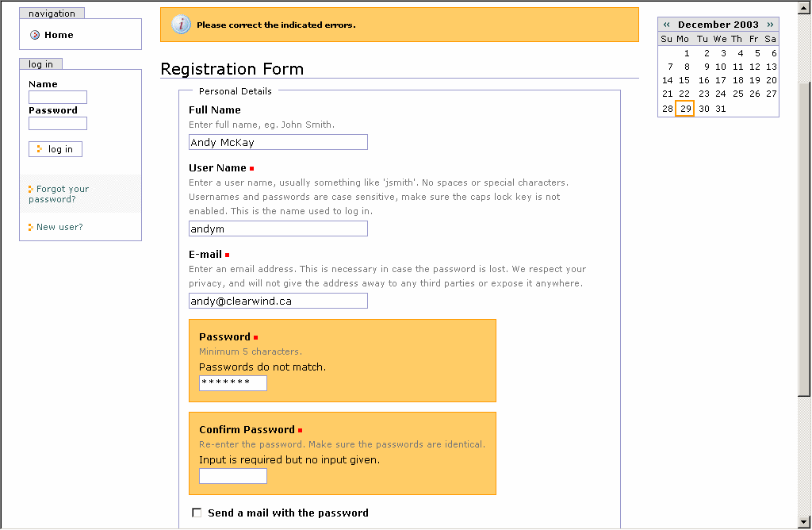Focus the sidebar login Name field
This screenshot has width=812, height=530.
(x=57, y=98)
